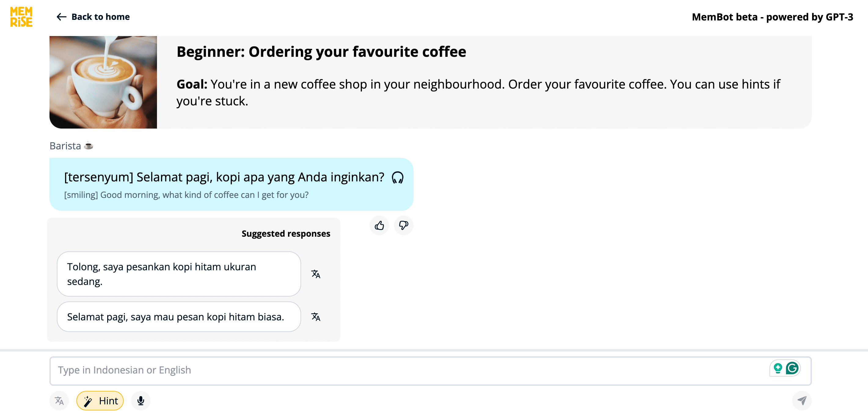Give the barista message a thumbs up
The width and height of the screenshot is (868, 419).
click(379, 225)
